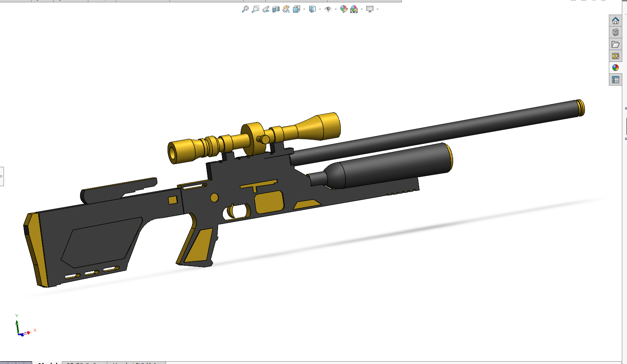This screenshot has width=627, height=364.
Task: Click the panel expand handle on left edge
Action: pyautogui.click(x=2, y=176)
